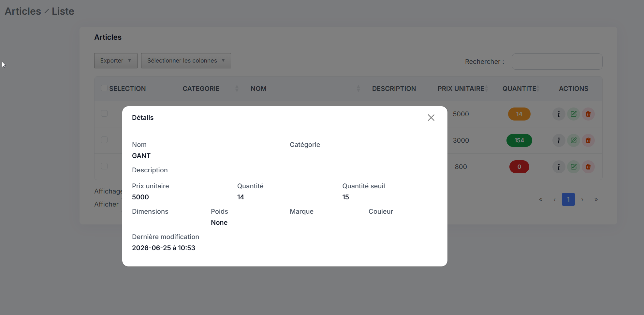The height and width of the screenshot is (315, 644).
Task: Edit the article with quantity 14
Action: [573, 114]
